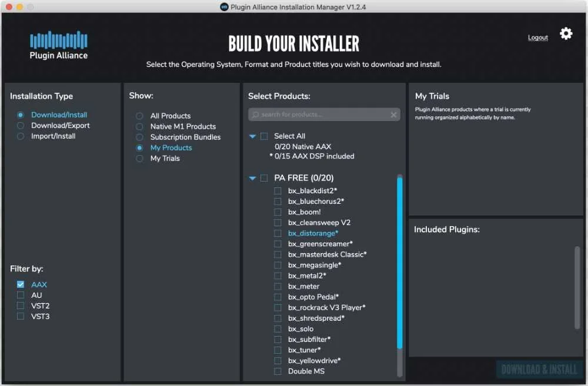Enable the VST3 format filter
The image size is (588, 386).
click(x=21, y=316)
